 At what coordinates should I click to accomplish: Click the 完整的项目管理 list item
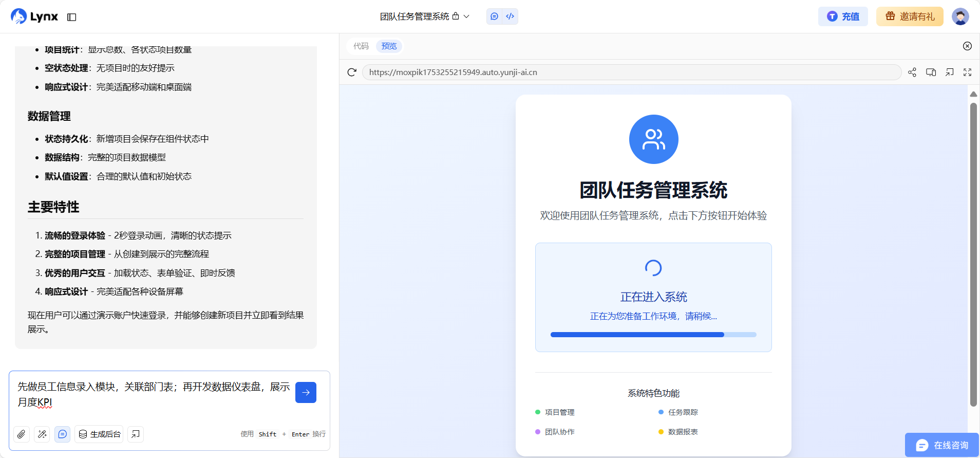point(127,254)
